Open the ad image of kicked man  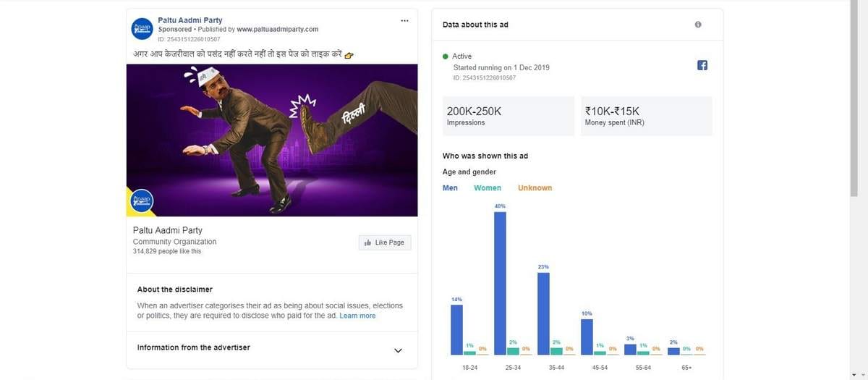272,140
